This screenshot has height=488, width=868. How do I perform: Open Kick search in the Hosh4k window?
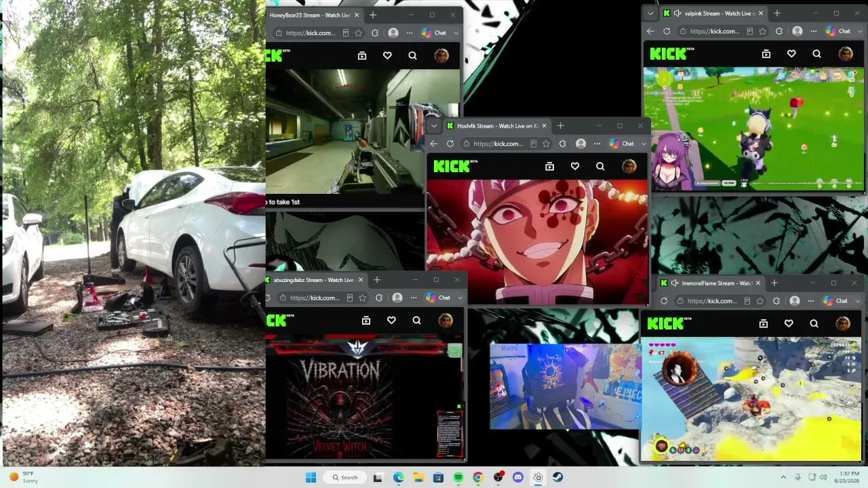[600, 166]
